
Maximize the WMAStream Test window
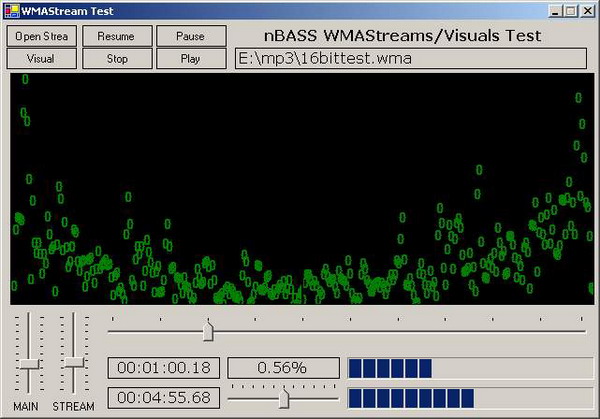coord(570,11)
